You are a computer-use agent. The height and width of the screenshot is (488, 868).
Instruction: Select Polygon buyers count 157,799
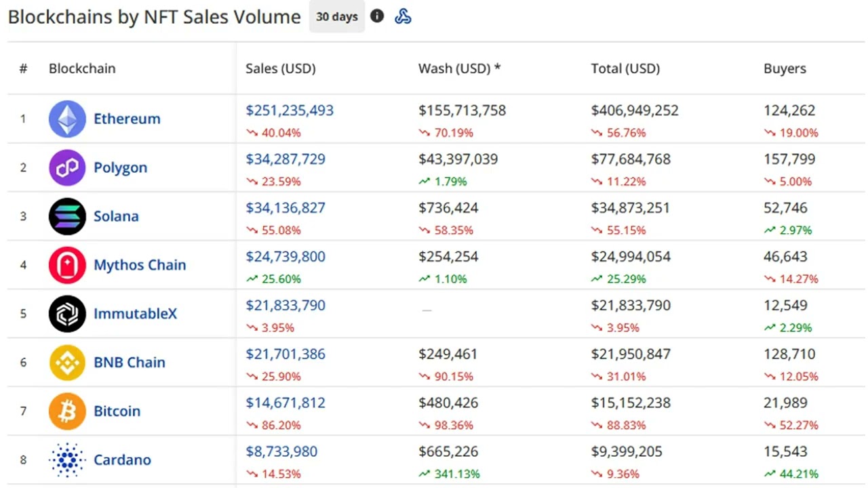coord(789,159)
